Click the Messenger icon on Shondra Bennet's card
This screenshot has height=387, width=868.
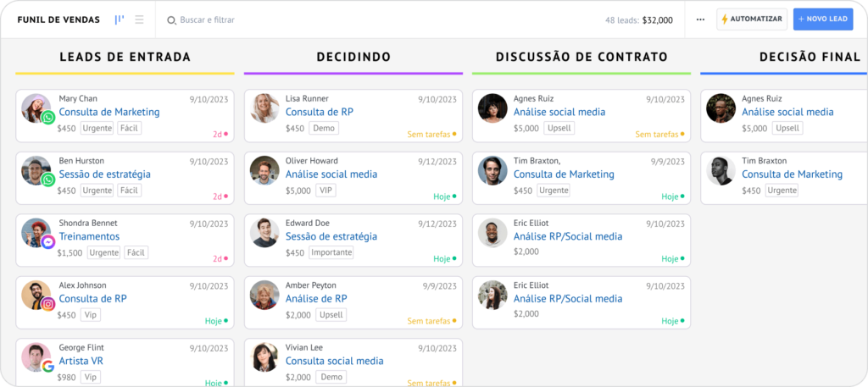[48, 242]
